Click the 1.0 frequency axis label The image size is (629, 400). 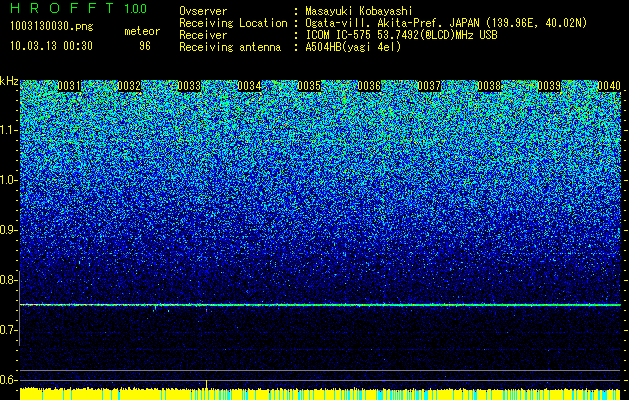(x=8, y=181)
